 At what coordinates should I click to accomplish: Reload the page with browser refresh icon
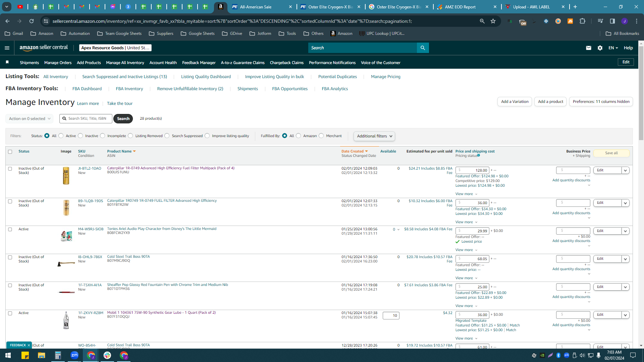click(32, 21)
